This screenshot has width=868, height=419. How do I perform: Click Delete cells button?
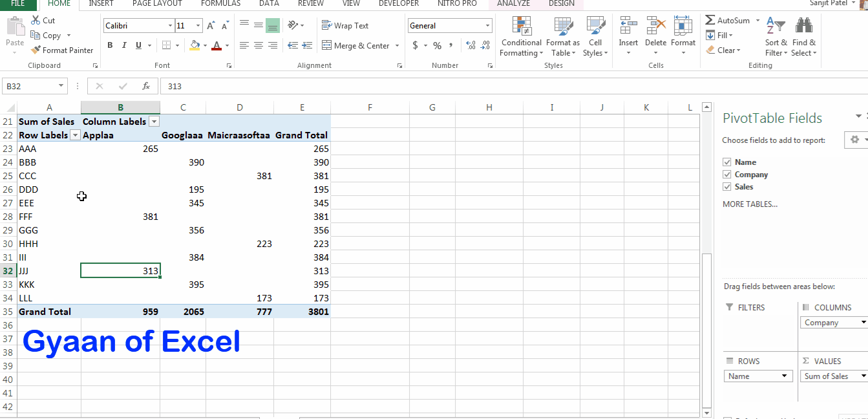coord(655,36)
